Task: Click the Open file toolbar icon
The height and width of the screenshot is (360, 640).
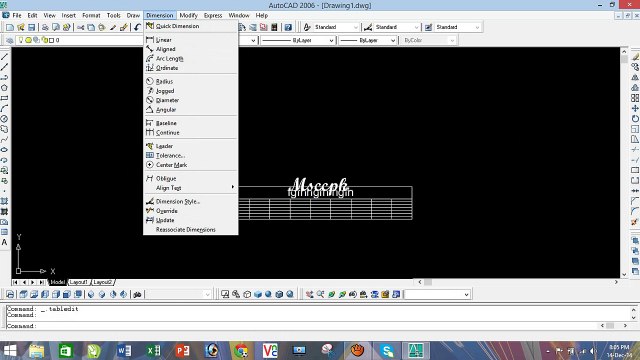Action: tap(21, 27)
